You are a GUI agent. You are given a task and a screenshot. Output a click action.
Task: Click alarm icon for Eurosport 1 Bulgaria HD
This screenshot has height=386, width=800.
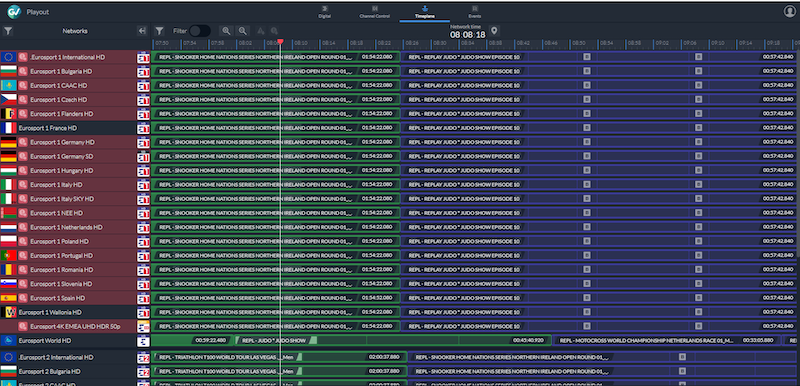[x=22, y=71]
